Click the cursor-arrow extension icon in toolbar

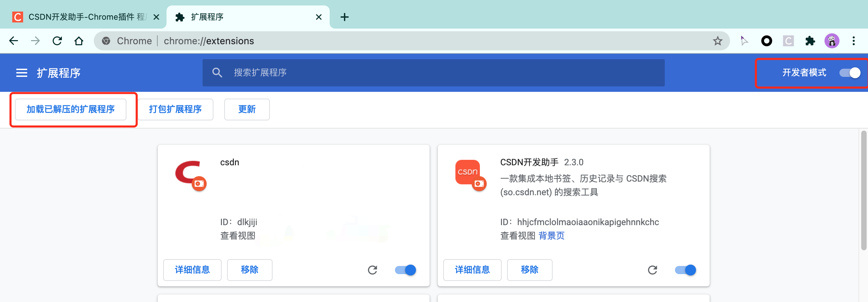[x=744, y=41]
